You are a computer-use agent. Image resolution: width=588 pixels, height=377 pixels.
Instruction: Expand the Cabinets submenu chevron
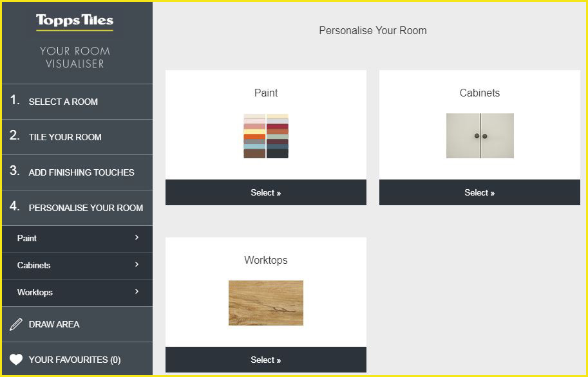[137, 264]
